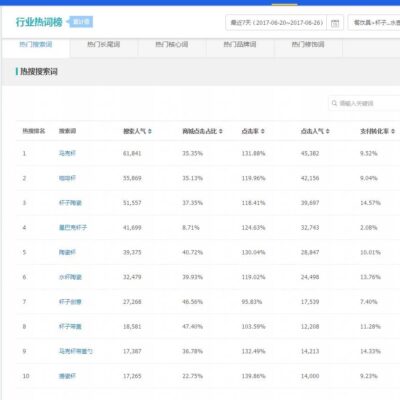The height and width of the screenshot is (400, 400).
Task: Click the 热搜搜索词 section heading
Action: pyautogui.click(x=39, y=71)
